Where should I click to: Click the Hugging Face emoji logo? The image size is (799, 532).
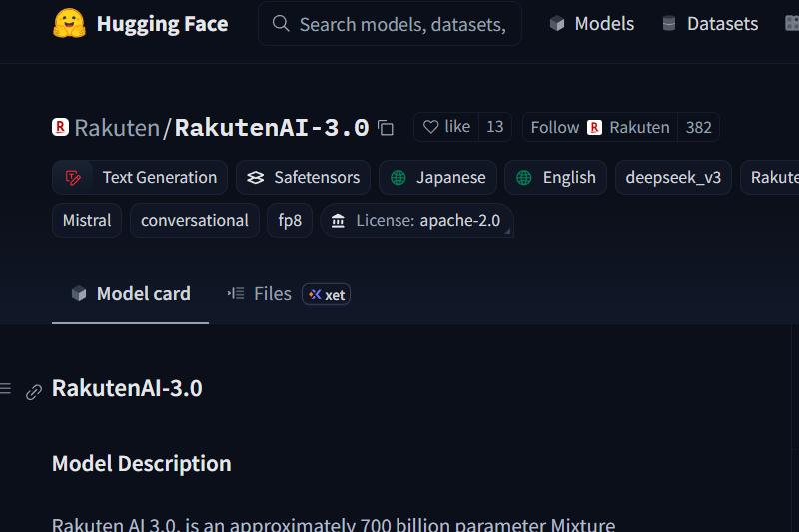coord(69,23)
